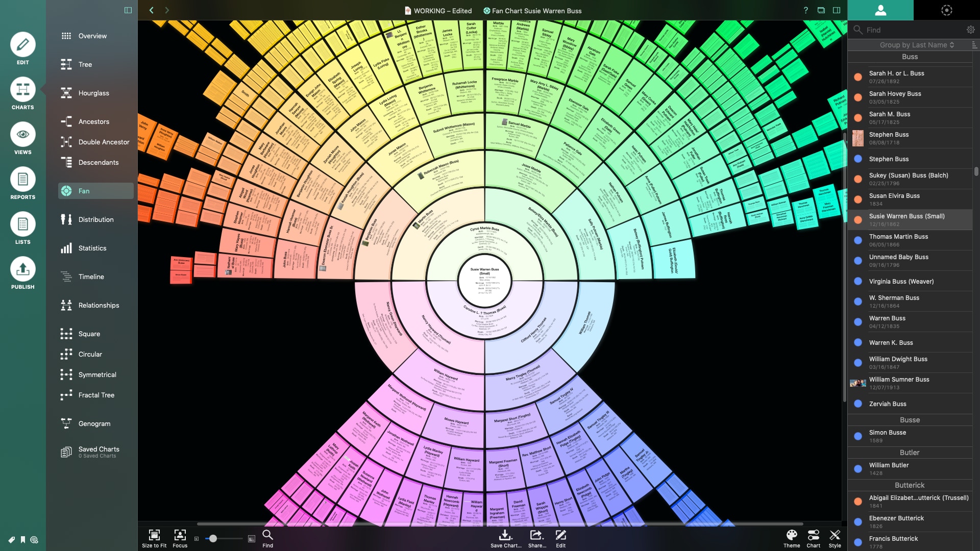The image size is (980, 551).
Task: Open the Views section eye icon
Action: pos(22,135)
